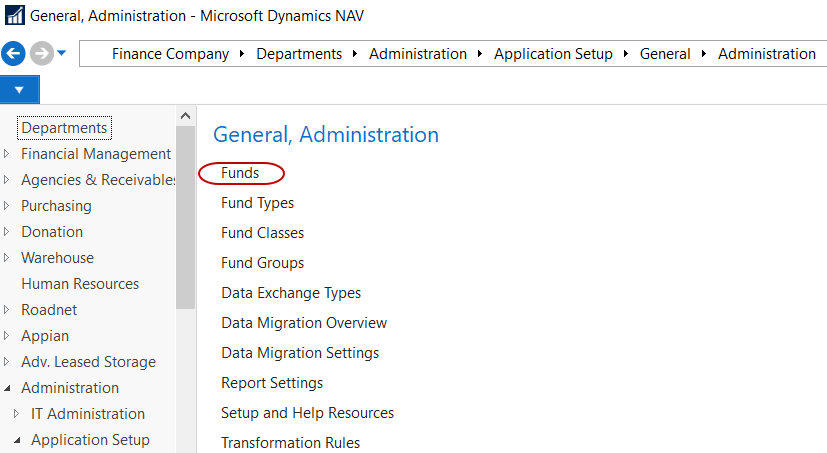Click the back navigation arrow button
827x453 pixels.
14,54
